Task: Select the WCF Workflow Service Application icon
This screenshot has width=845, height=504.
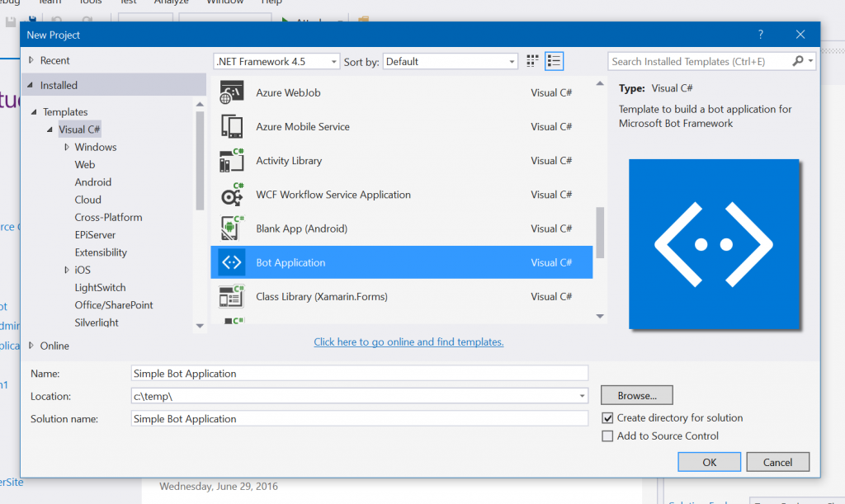Action: tap(232, 195)
